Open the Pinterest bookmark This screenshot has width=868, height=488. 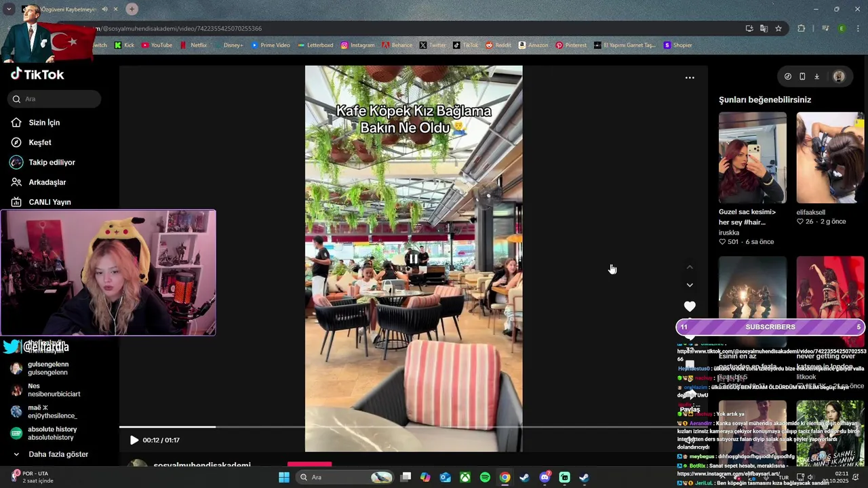[571, 45]
